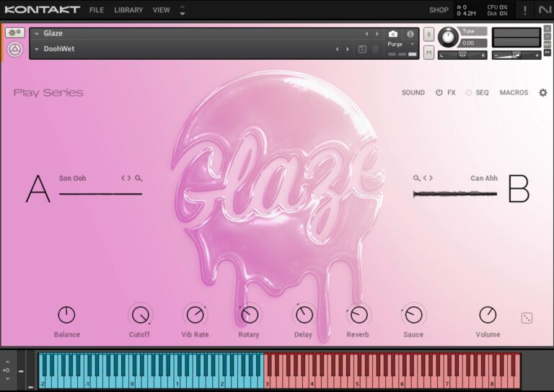The width and height of the screenshot is (554, 392).
Task: Open the Purge dropdown menu
Action: pos(400,44)
